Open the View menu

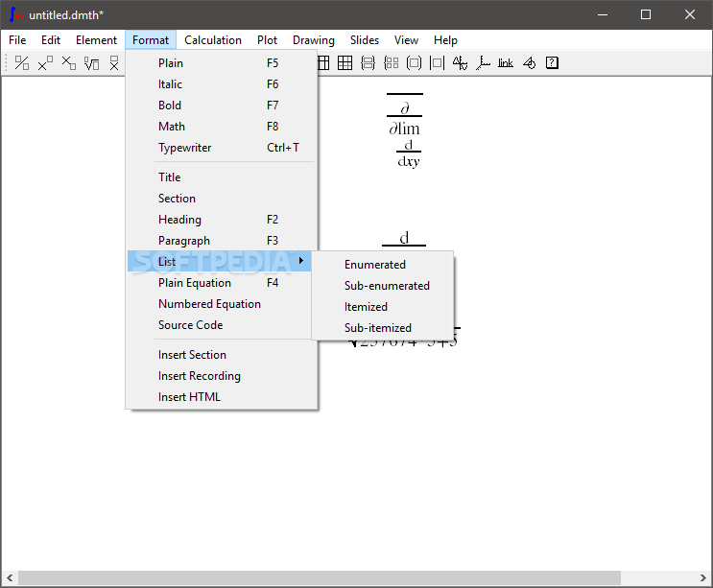pos(406,40)
